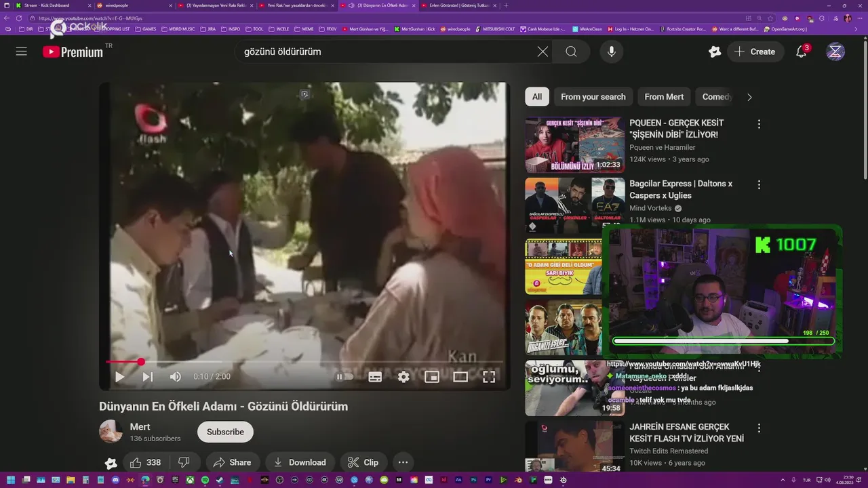Go to YouTube Premium home logo

(73, 52)
